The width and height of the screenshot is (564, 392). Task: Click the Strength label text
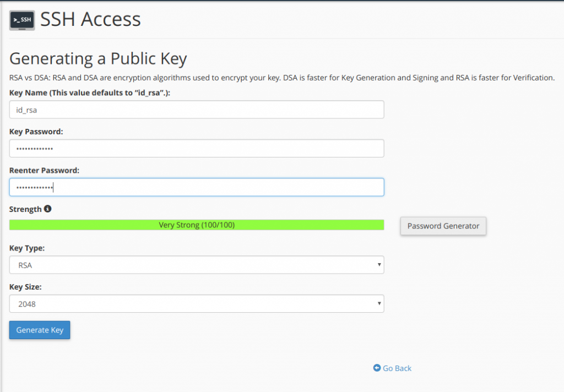coord(25,209)
